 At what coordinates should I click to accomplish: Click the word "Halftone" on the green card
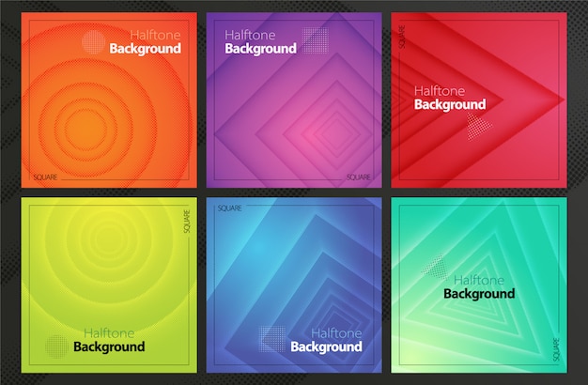(x=479, y=280)
